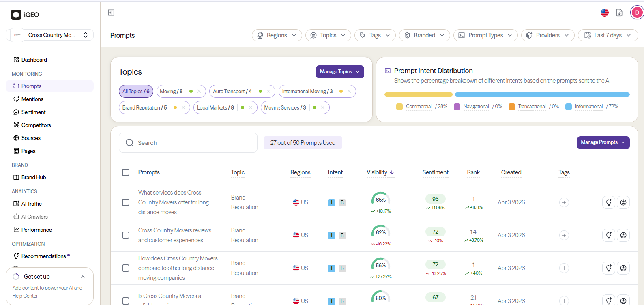Click profile icon on first prompt row
This screenshot has width=644, height=305.
pos(623,202)
